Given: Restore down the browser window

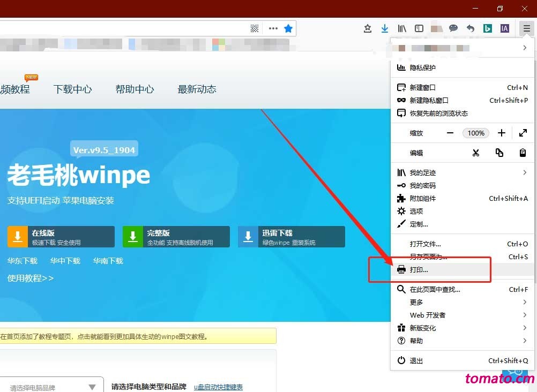Looking at the screenshot, I should click(500, 9).
